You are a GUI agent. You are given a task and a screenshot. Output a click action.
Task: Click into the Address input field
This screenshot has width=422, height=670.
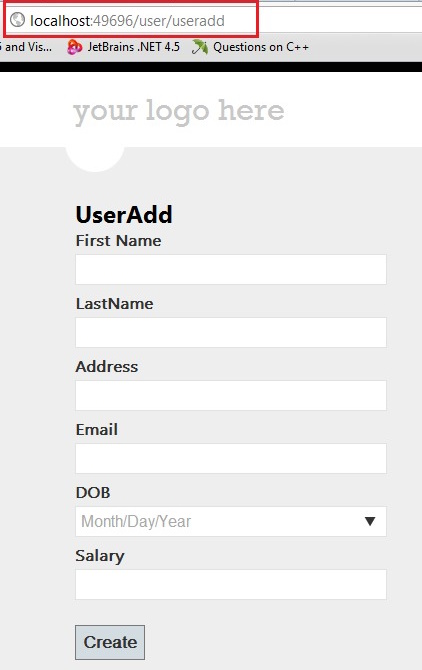click(x=231, y=396)
